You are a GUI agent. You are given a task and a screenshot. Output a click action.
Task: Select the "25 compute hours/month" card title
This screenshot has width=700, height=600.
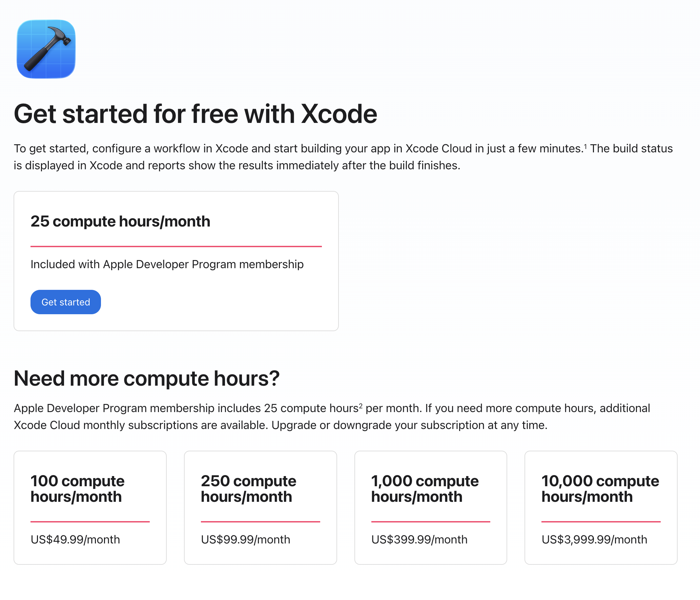point(120,221)
